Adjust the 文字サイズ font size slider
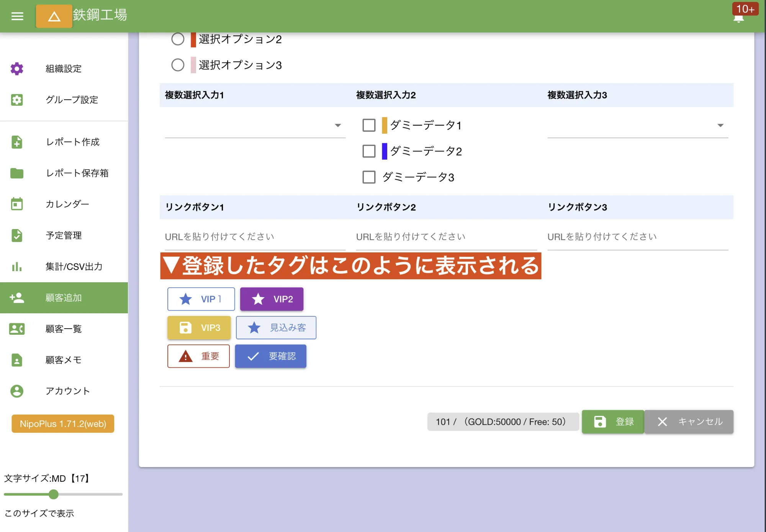766x532 pixels. pos(53,494)
